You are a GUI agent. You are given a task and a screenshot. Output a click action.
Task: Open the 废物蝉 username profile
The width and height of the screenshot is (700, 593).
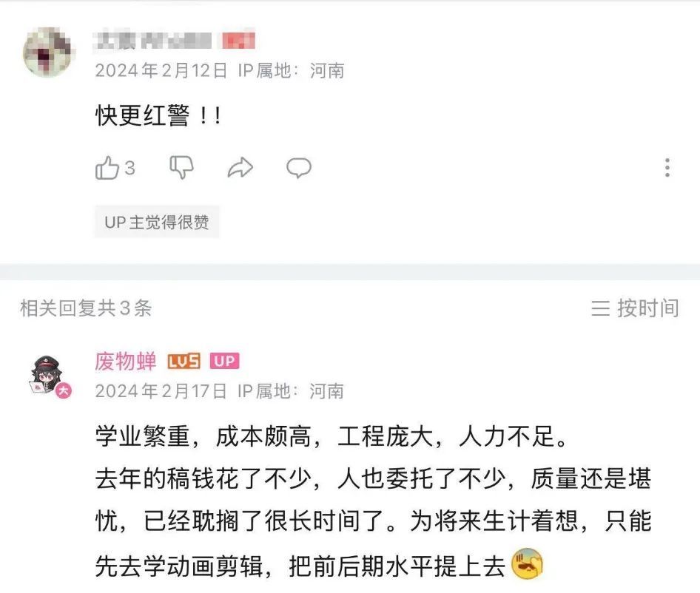126,361
